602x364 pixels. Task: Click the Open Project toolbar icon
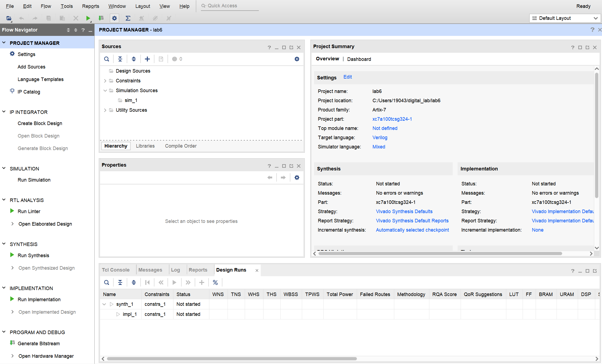click(9, 18)
